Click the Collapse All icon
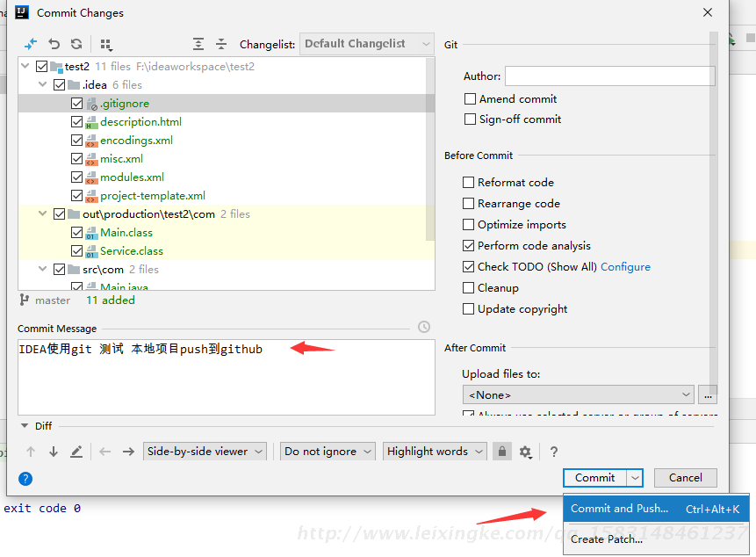Screen dimensions: 756x557 (220, 44)
